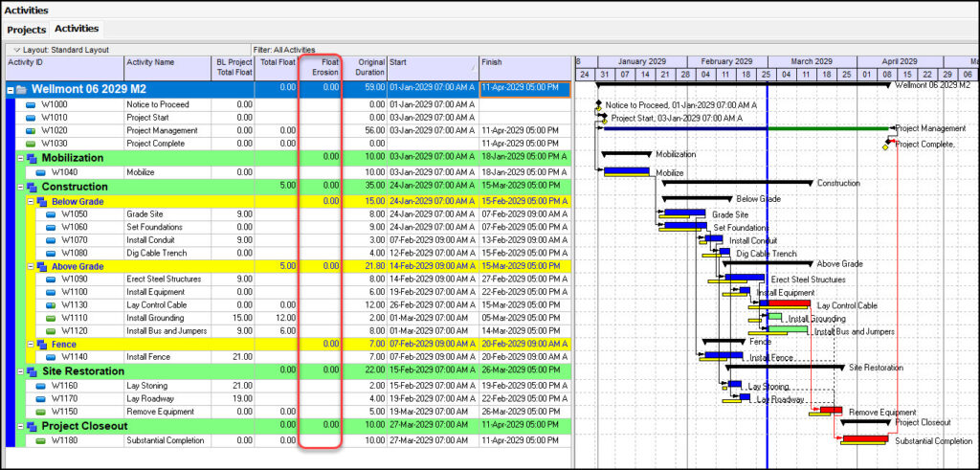Image resolution: width=980 pixels, height=470 pixels.
Task: Select the Install Bus and Jumpers name
Action: coord(167,331)
